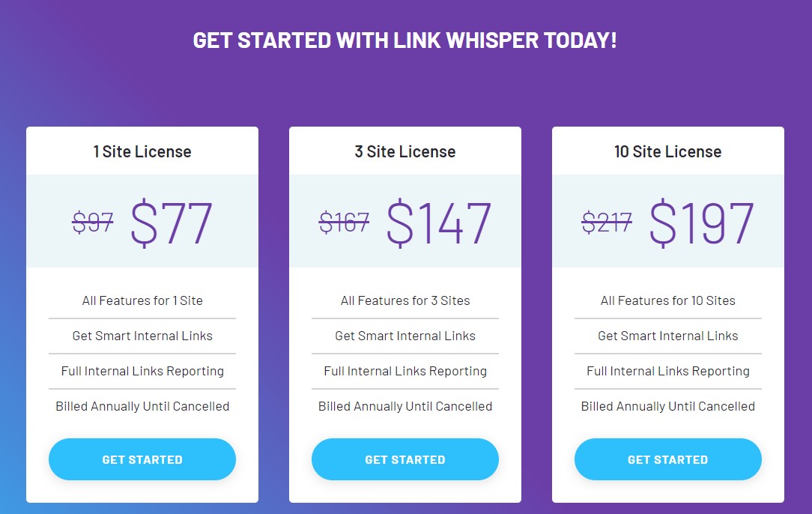Click the $147 discounted price
The image size is (812, 514).
438,223
